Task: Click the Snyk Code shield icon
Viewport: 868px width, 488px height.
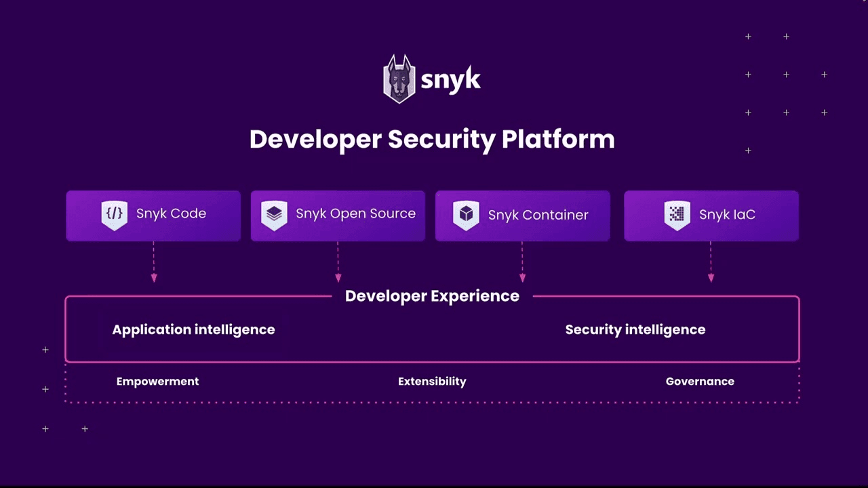Action: (114, 215)
